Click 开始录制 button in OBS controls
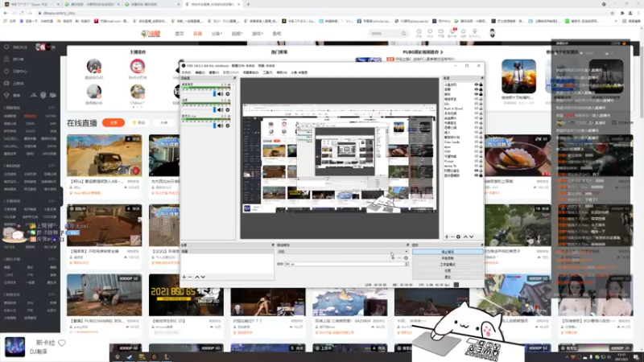The width and height of the screenshot is (644, 362). tap(448, 258)
